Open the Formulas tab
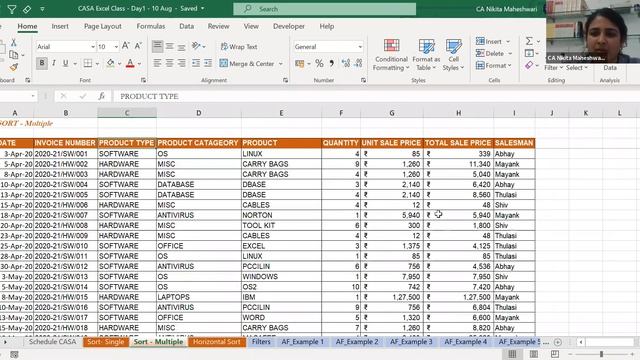Screen dimensions: 640x360 coord(151,26)
